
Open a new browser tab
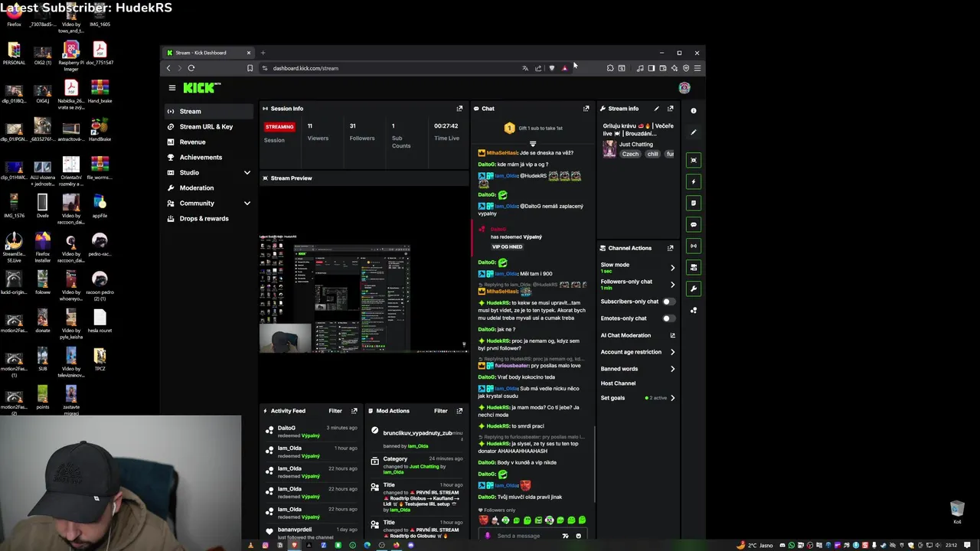(263, 53)
